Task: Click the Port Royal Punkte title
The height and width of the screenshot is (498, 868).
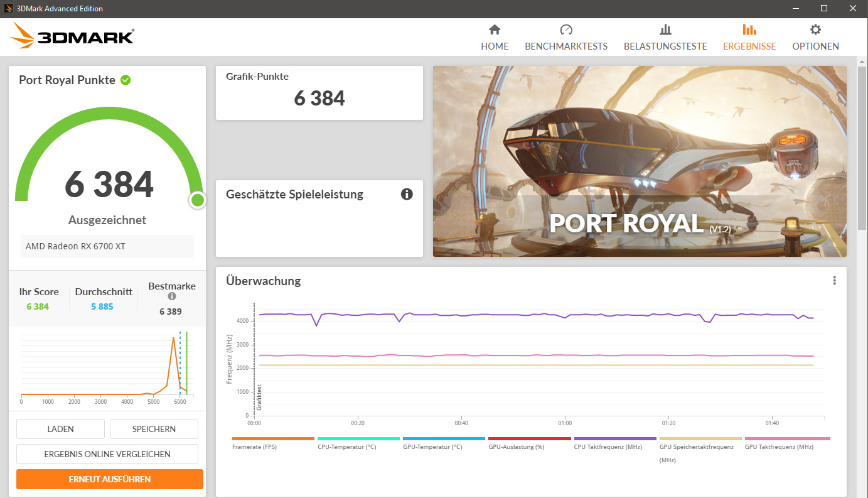Action: pyautogui.click(x=67, y=80)
